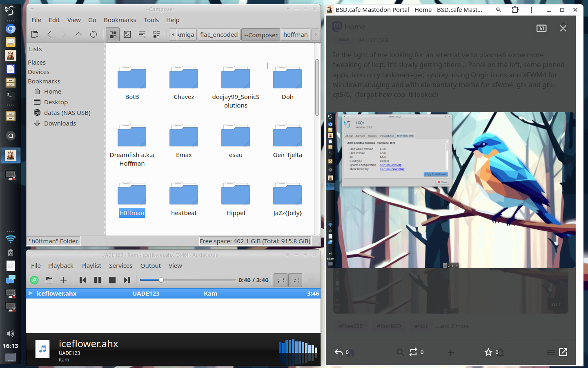Reply to the Mastodon post
Viewport: 588px width, 368px height.
(339, 352)
